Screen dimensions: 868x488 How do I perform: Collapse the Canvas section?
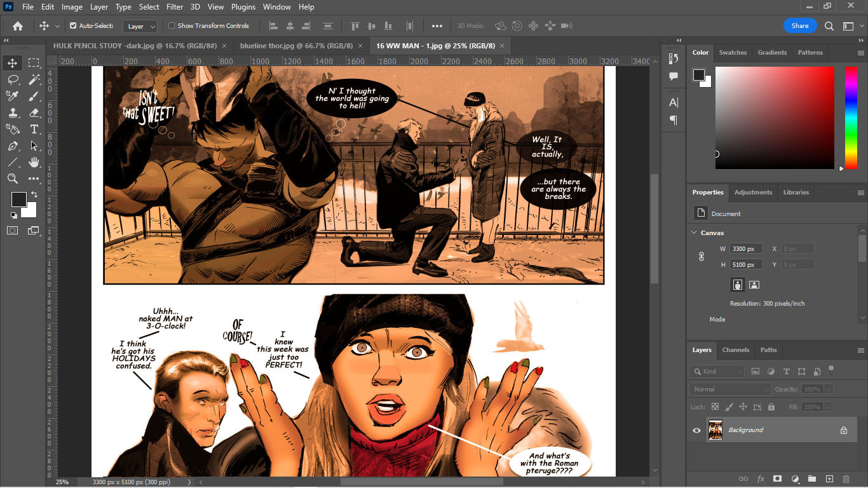coord(694,233)
